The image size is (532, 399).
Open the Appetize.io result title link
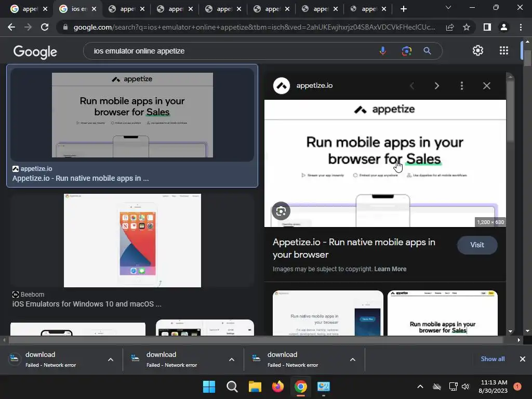81,179
